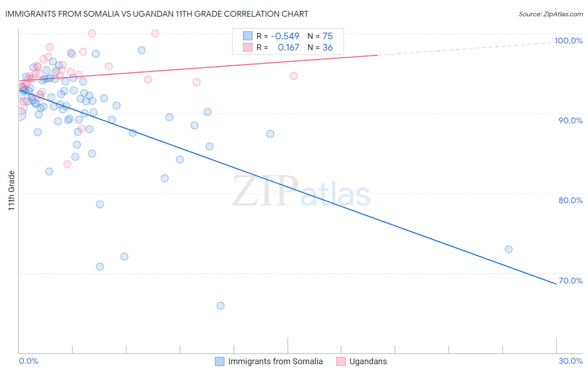Click the ZIPatlas watermark logo
The width and height of the screenshot is (588, 373).
pyautogui.click(x=302, y=192)
